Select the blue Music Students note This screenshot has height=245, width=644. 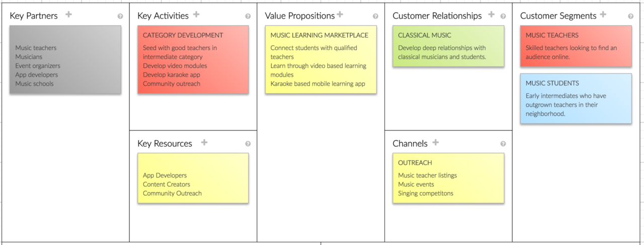pyautogui.click(x=576, y=99)
